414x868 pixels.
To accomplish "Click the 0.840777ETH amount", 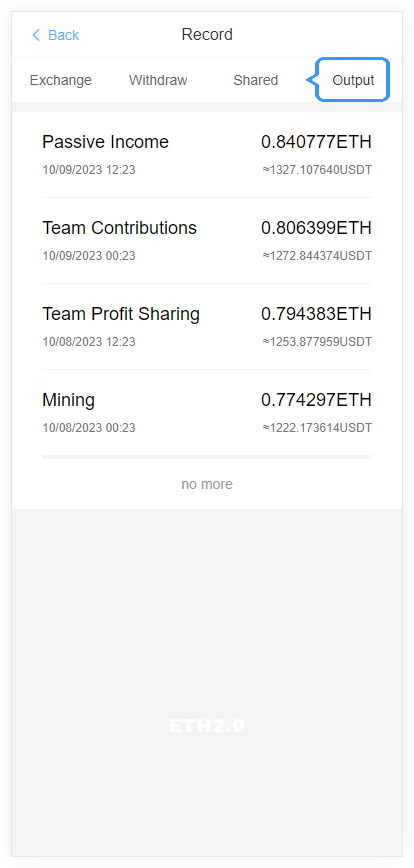I will coord(316,142).
